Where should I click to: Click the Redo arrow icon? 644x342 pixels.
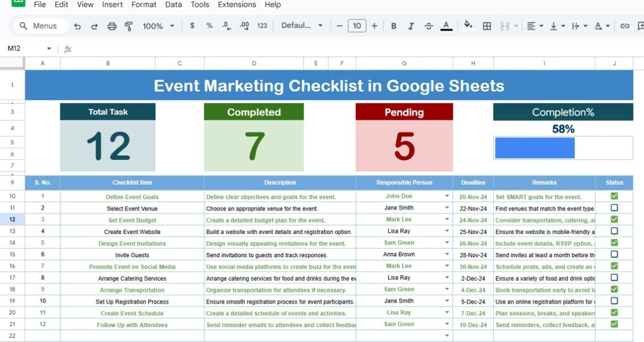click(95, 26)
